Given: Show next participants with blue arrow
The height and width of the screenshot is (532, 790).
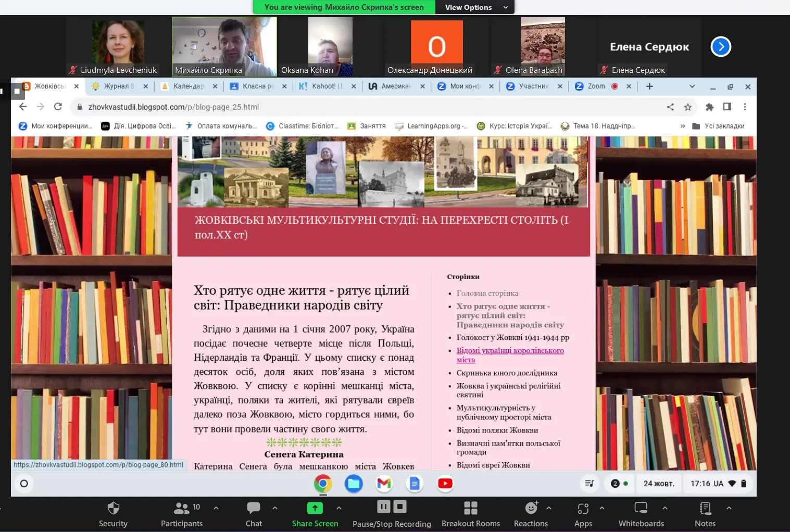Looking at the screenshot, I should click(x=721, y=47).
